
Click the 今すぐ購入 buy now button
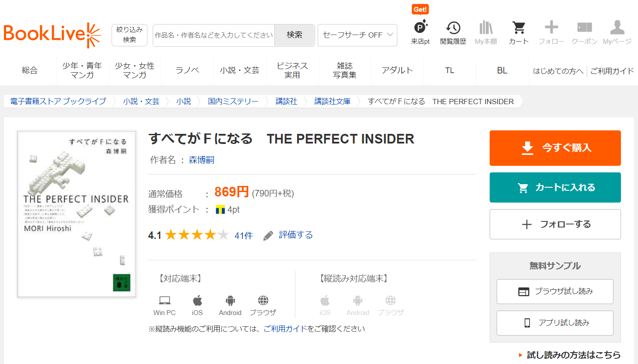pyautogui.click(x=555, y=148)
